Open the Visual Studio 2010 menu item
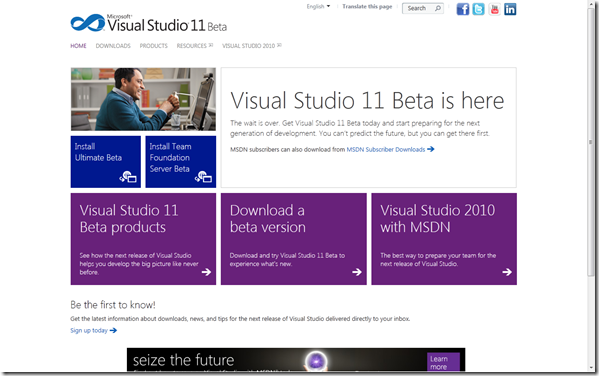599x376 pixels. 252,46
